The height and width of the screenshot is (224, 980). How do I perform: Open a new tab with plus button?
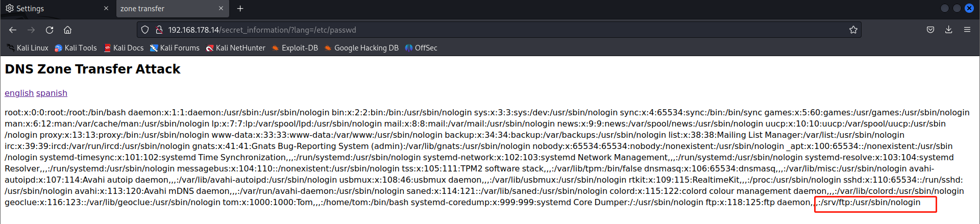tap(240, 9)
